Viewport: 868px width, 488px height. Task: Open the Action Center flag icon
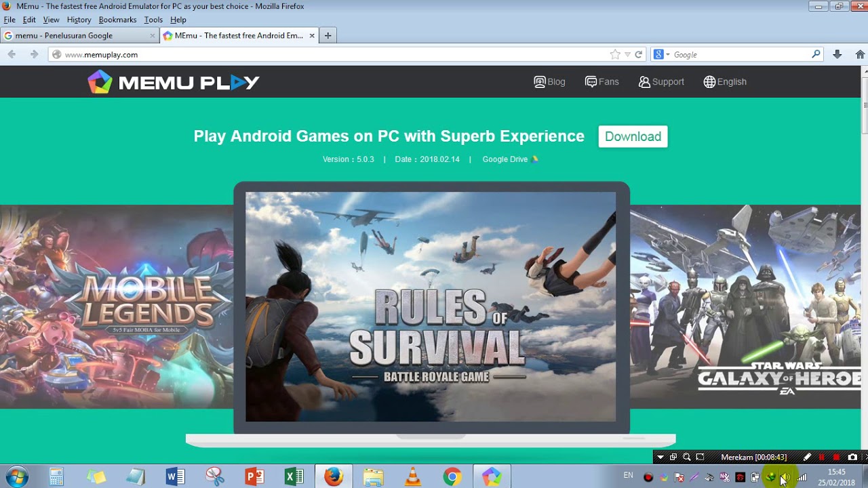[679, 477]
